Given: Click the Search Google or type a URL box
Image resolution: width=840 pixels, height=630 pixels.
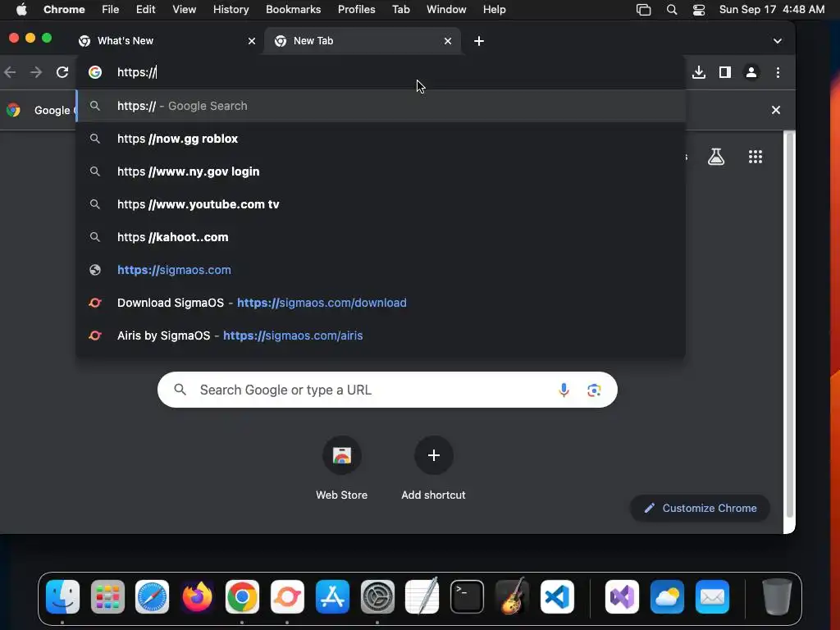Looking at the screenshot, I should point(387,390).
